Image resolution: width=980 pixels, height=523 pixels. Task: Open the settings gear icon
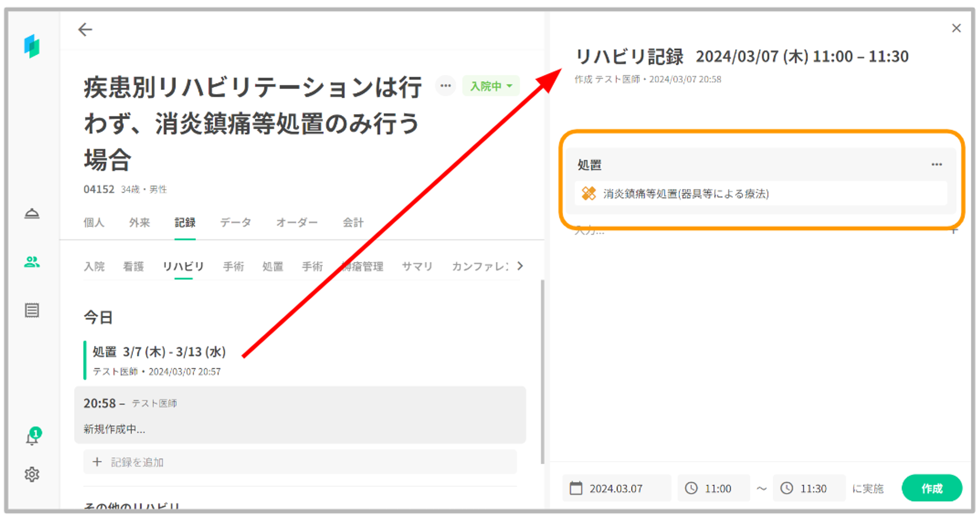[x=32, y=475]
